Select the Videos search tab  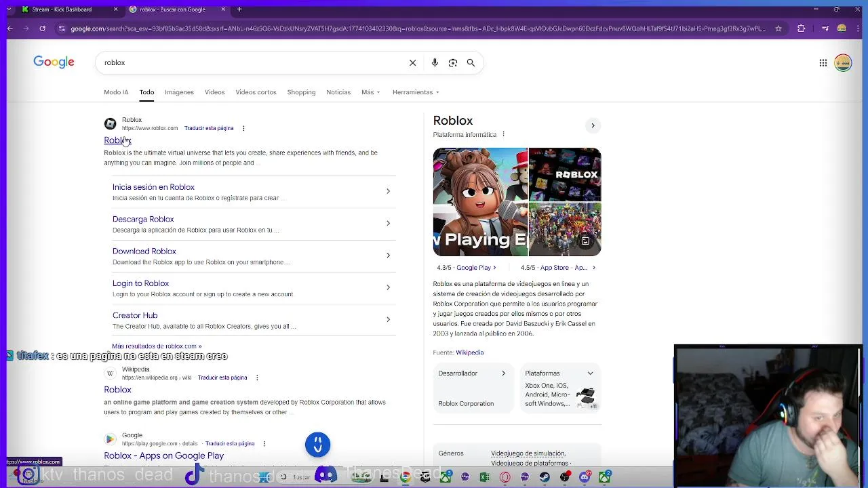point(214,92)
